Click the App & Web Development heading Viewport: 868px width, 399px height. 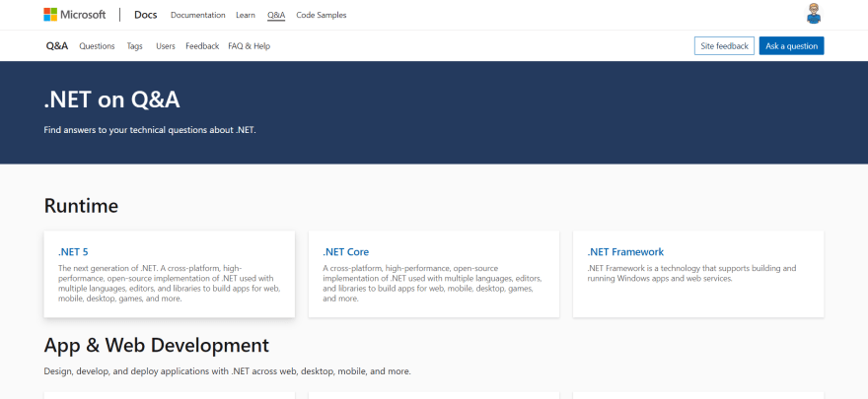(x=156, y=345)
